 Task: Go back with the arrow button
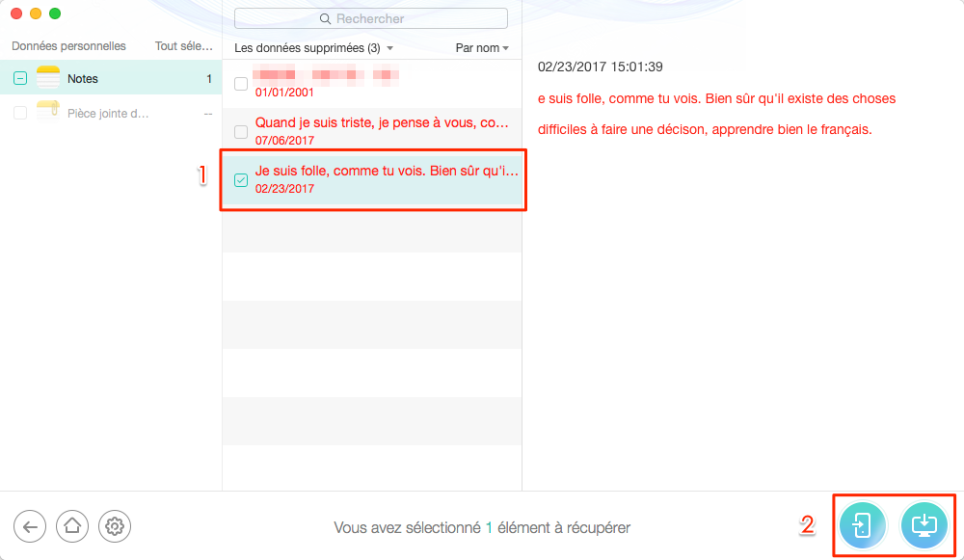30,527
